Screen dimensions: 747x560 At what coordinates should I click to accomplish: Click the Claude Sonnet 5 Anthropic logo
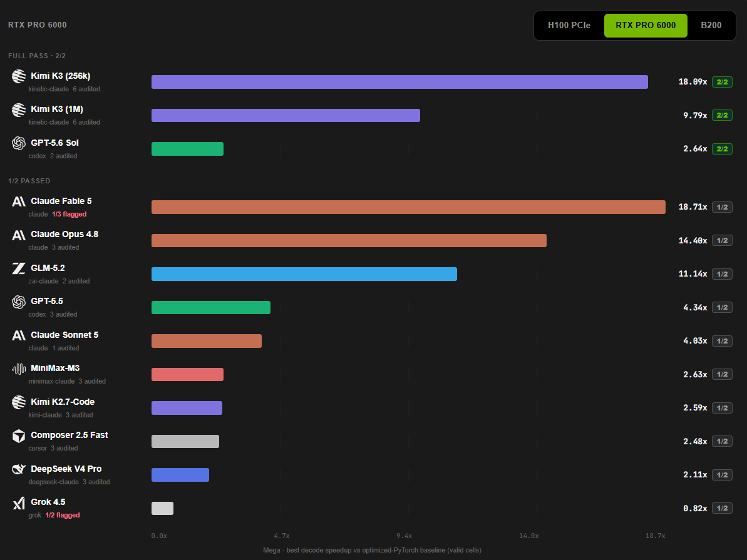coord(19,335)
